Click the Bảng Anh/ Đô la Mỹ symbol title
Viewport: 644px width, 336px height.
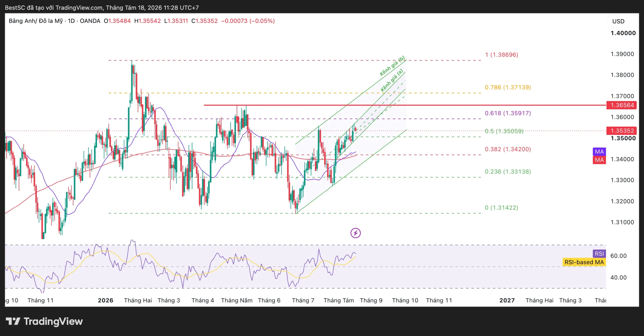[36, 21]
